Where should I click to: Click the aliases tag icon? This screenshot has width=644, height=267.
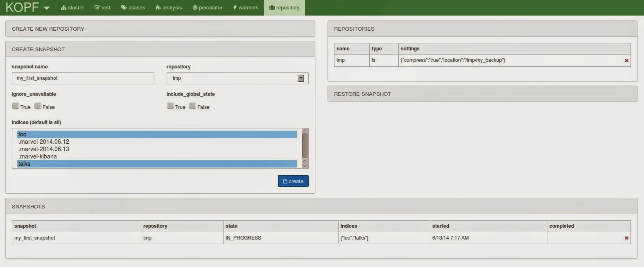coord(124,8)
